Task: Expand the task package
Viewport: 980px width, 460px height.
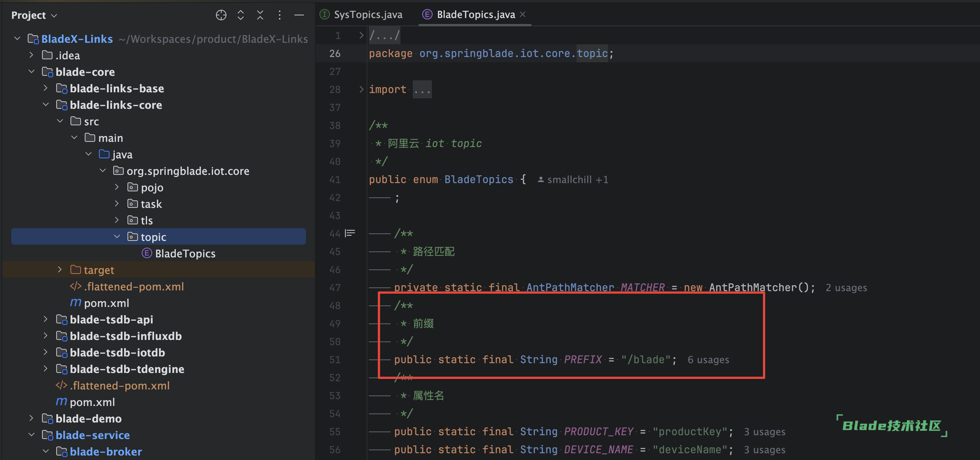Action: [x=117, y=204]
